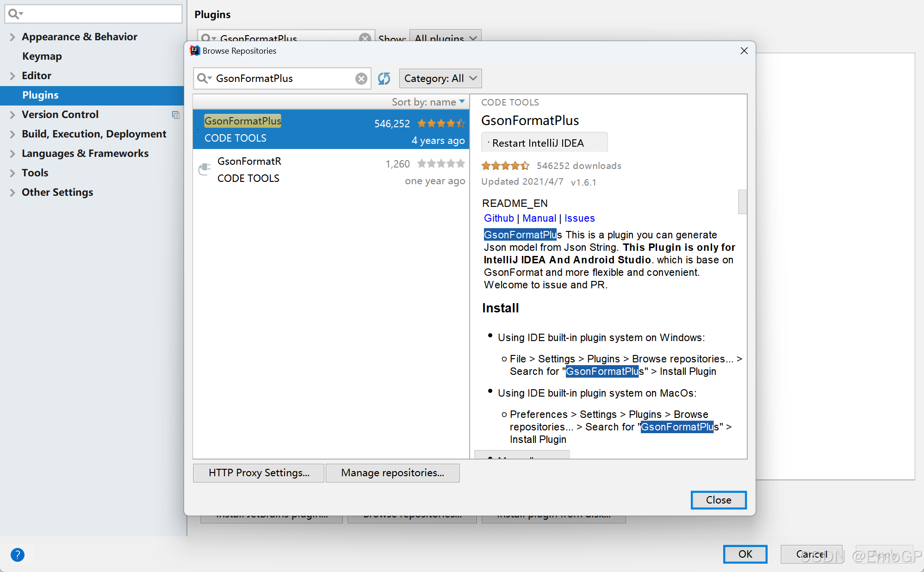The image size is (924, 572).
Task: Open the Category: All dropdown
Action: 440,78
